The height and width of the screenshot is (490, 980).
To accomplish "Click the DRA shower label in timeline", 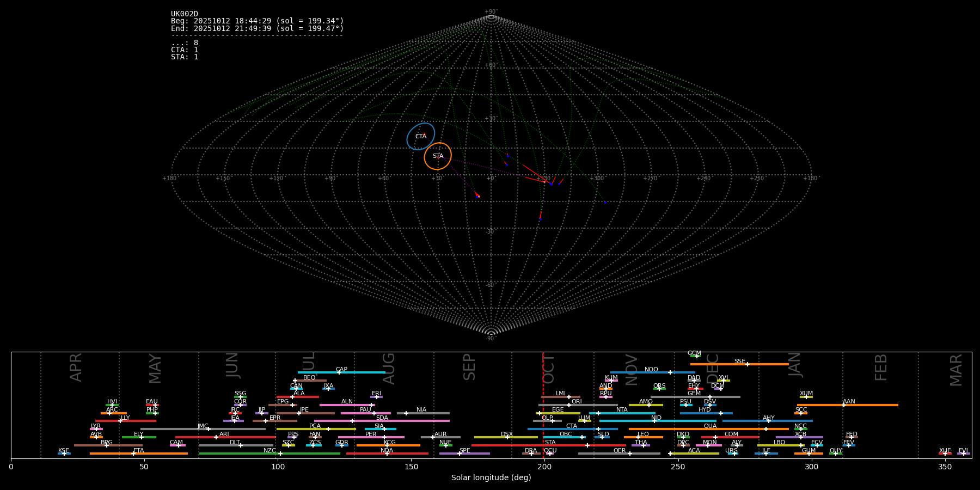I will tap(531, 451).
